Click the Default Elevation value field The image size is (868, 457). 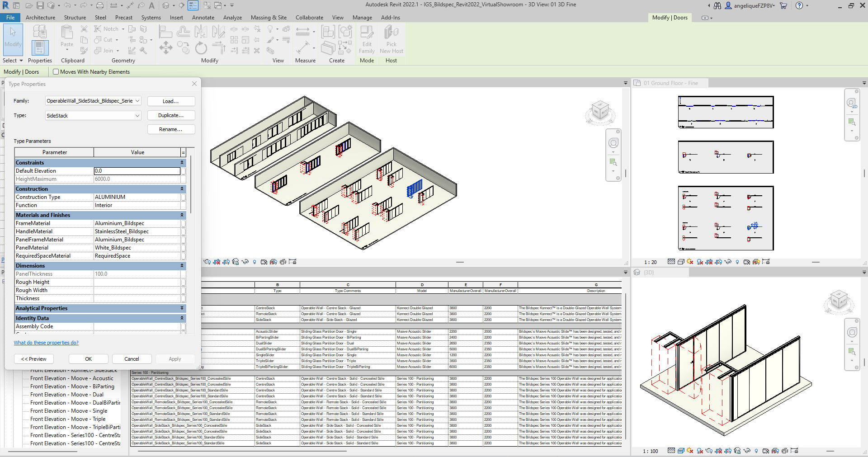pos(137,171)
